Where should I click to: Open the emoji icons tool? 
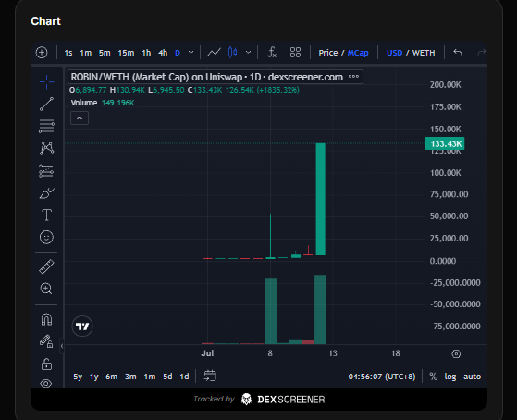point(46,237)
